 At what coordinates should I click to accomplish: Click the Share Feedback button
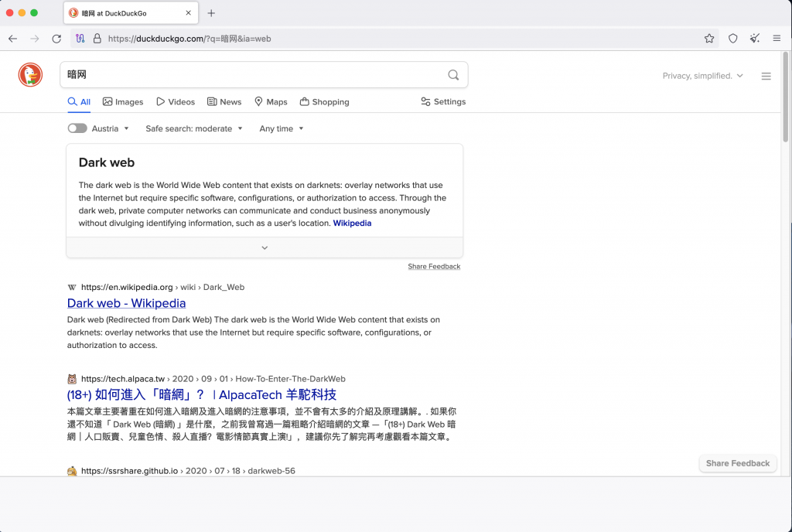coord(737,463)
